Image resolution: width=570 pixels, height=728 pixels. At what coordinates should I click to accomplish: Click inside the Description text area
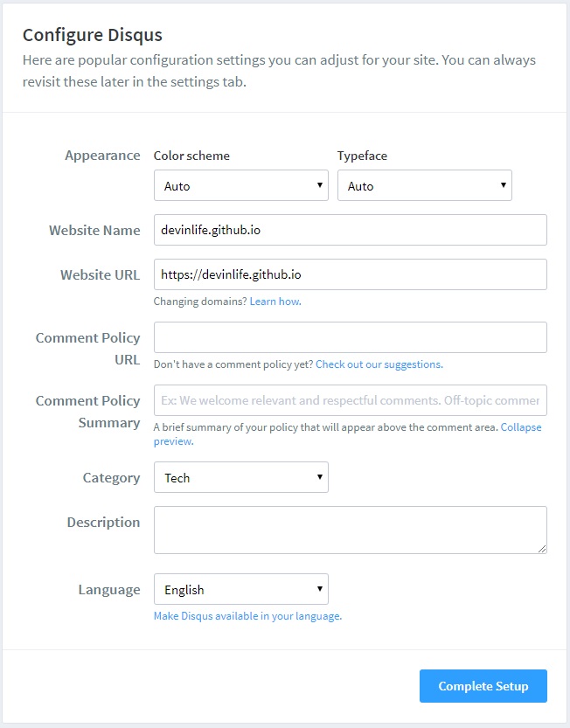(351, 530)
